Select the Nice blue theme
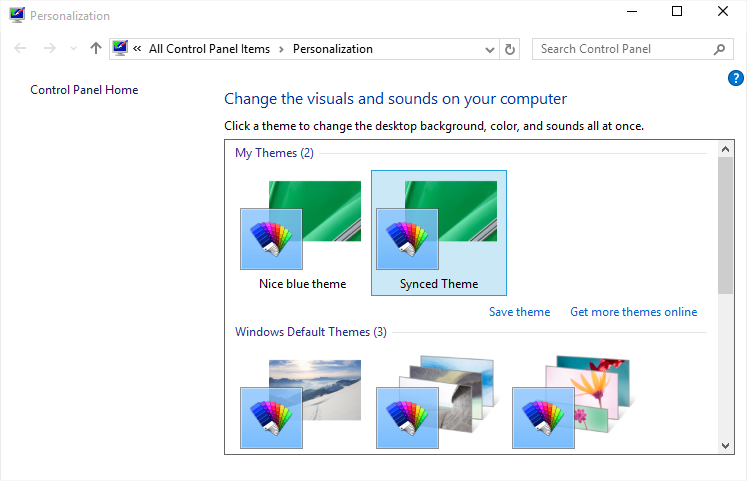The height and width of the screenshot is (481, 747). pos(303,233)
